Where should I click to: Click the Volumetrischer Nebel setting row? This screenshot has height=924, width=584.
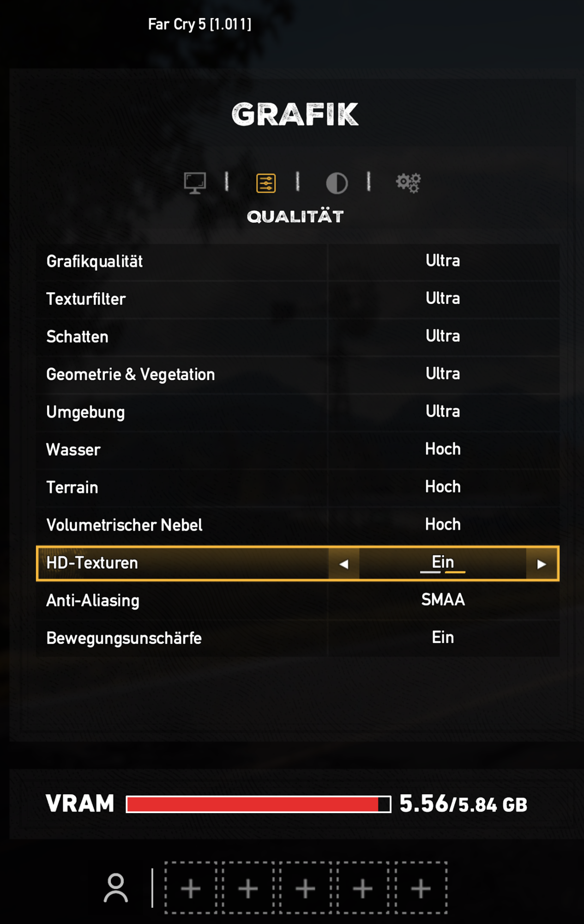pyautogui.click(x=297, y=525)
